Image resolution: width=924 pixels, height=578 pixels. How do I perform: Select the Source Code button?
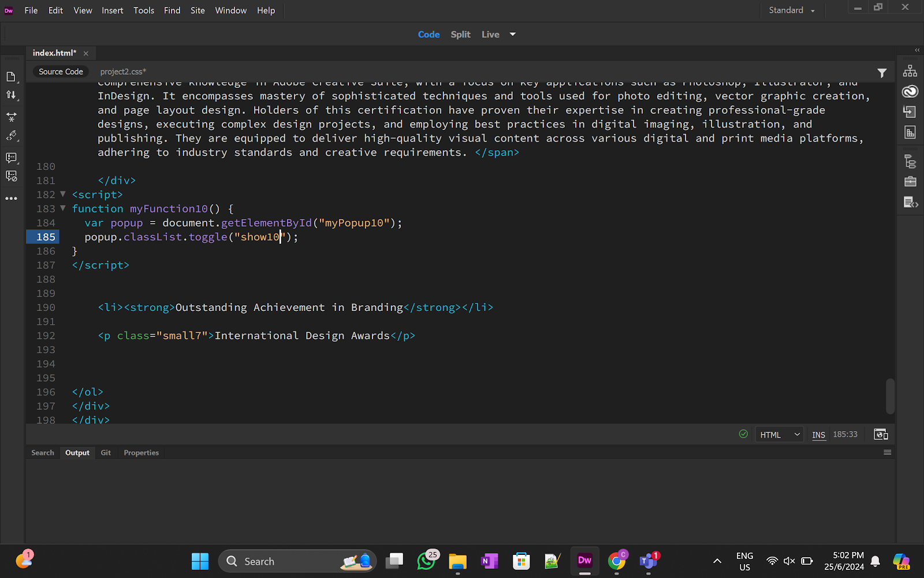61,72
